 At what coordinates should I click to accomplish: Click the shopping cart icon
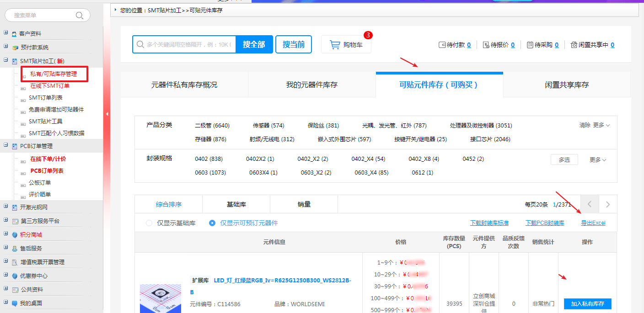pos(335,45)
